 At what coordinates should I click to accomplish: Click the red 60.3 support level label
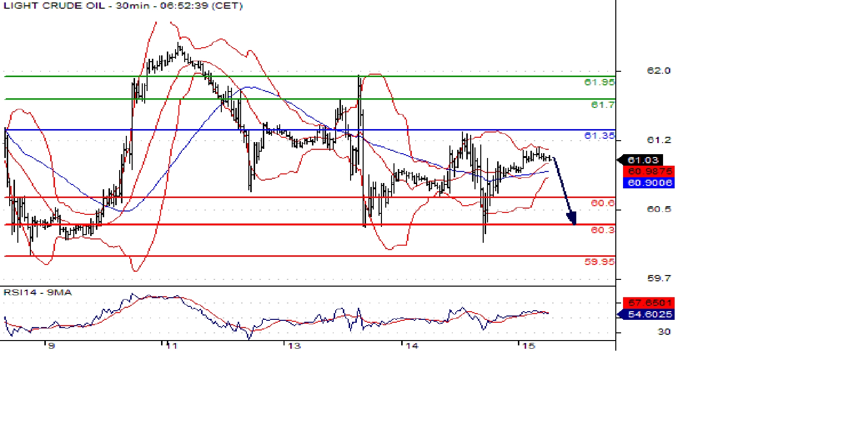tap(602, 230)
